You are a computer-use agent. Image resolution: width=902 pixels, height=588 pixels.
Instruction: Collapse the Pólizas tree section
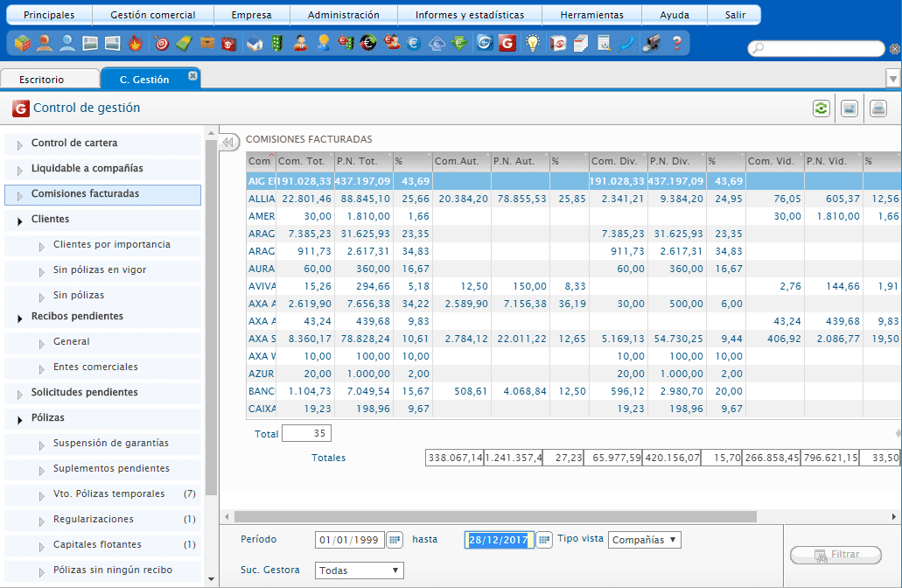tap(20, 419)
